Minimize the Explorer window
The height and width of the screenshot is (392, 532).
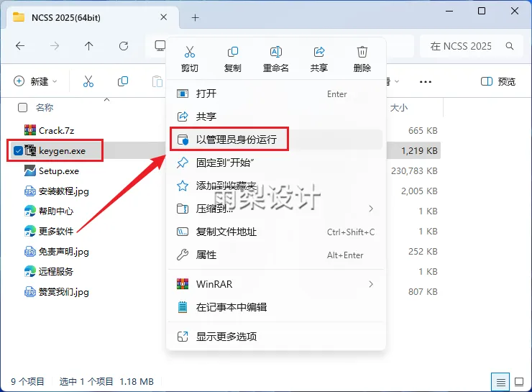[x=449, y=12]
